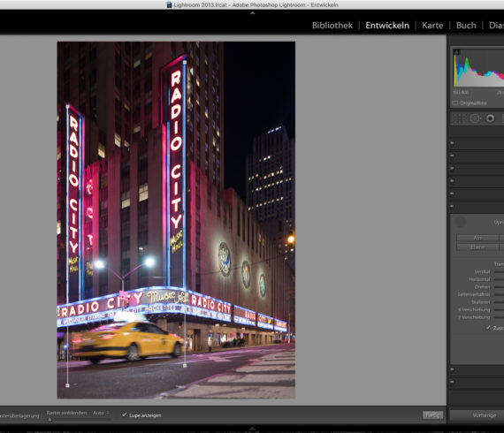Click the catalog document icon in title bar
The height and width of the screenshot is (433, 504).
[x=169, y=4]
